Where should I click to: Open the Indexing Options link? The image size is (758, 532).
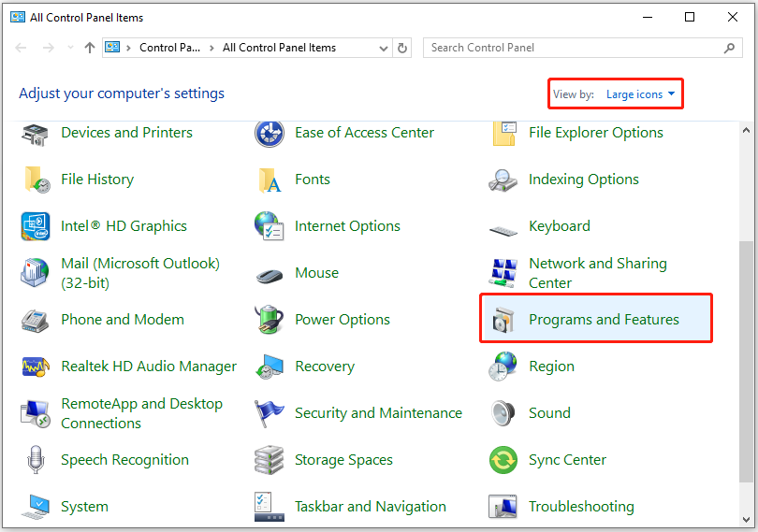[584, 180]
